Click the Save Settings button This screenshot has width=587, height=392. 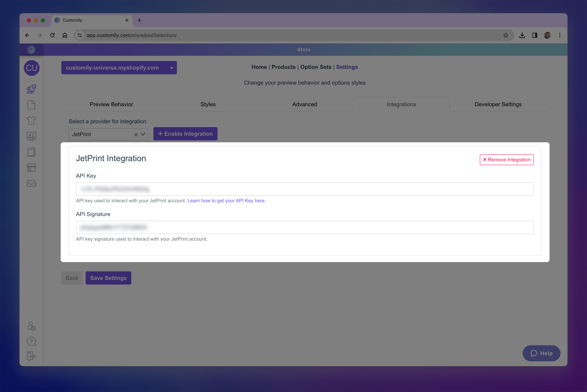pos(108,278)
